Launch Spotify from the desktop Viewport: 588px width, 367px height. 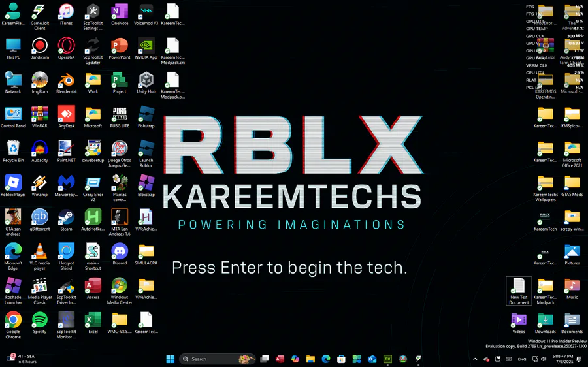pyautogui.click(x=40, y=323)
